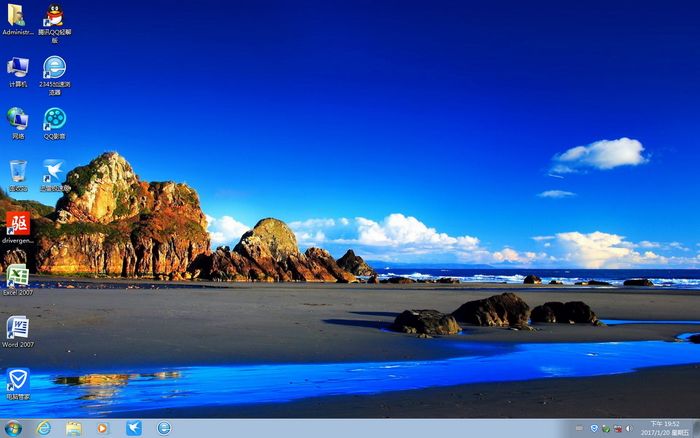Open the 电脑管家 shield desktop shortcut
The height and width of the screenshot is (438, 700).
pyautogui.click(x=17, y=379)
